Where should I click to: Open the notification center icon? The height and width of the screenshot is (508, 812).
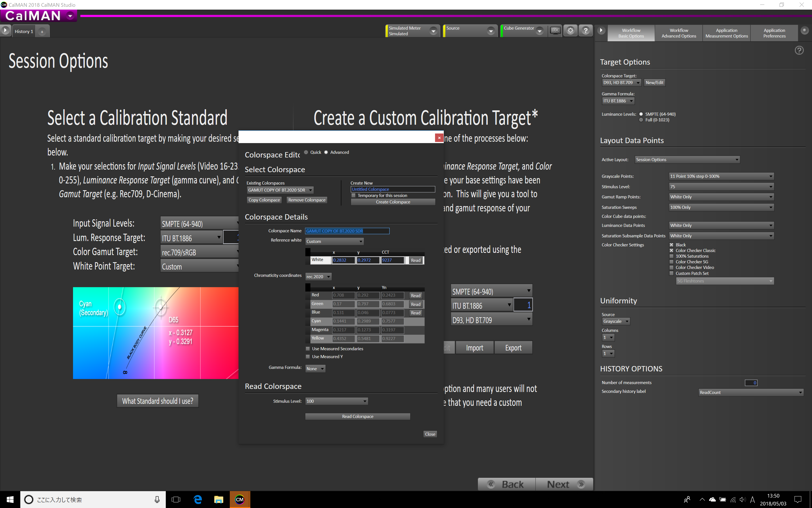(798, 499)
